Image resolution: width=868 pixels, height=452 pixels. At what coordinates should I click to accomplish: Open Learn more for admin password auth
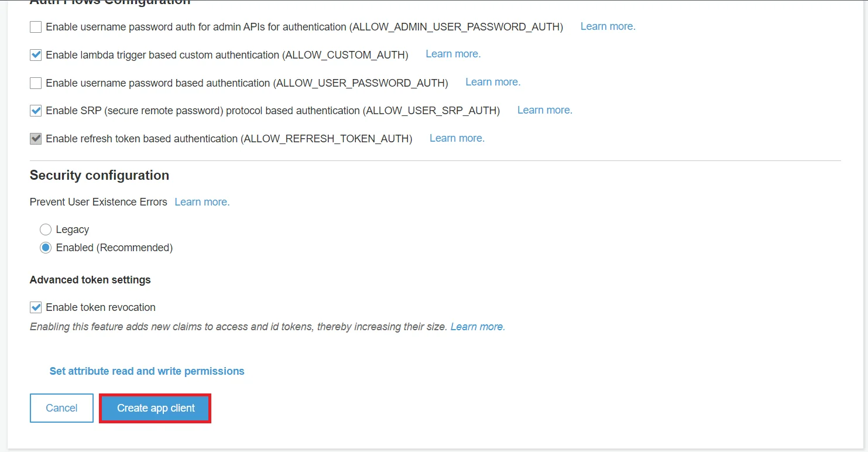tap(608, 26)
